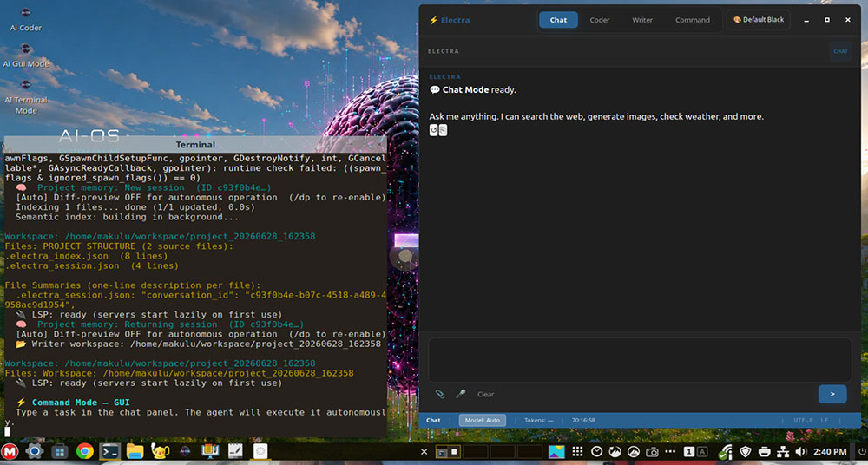Click the Tokens counter in status bar
This screenshot has height=465, width=868.
(539, 420)
